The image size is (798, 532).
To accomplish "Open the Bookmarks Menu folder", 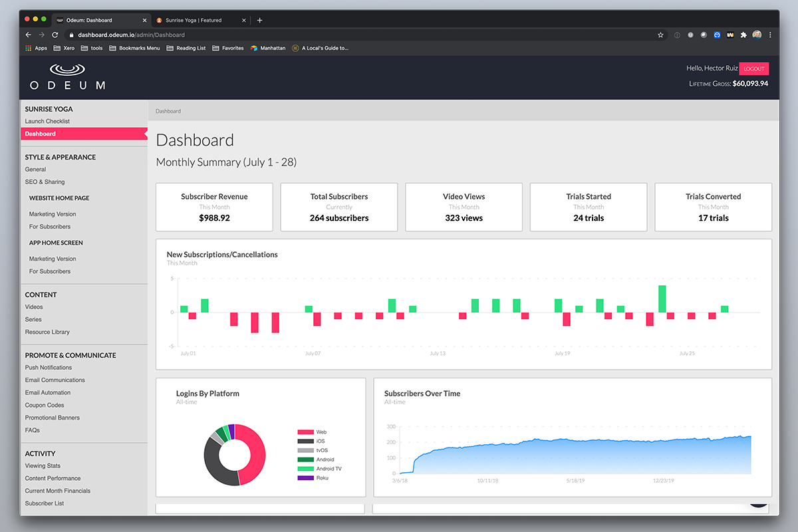I will coord(134,48).
